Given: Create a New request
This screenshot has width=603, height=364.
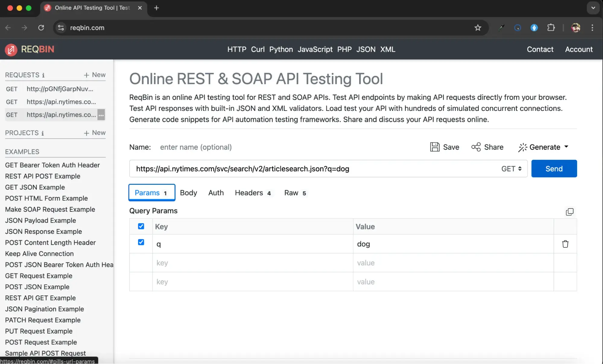Looking at the screenshot, I should 95,75.
